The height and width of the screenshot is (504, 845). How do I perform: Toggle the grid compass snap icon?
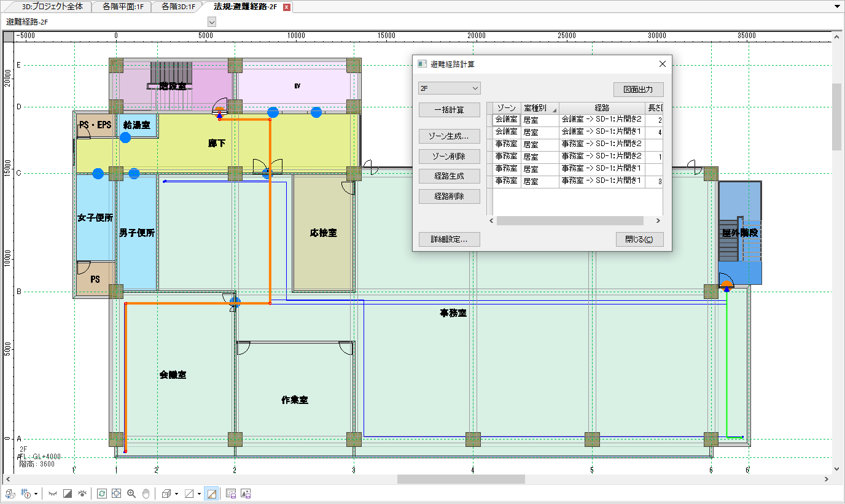click(26, 494)
